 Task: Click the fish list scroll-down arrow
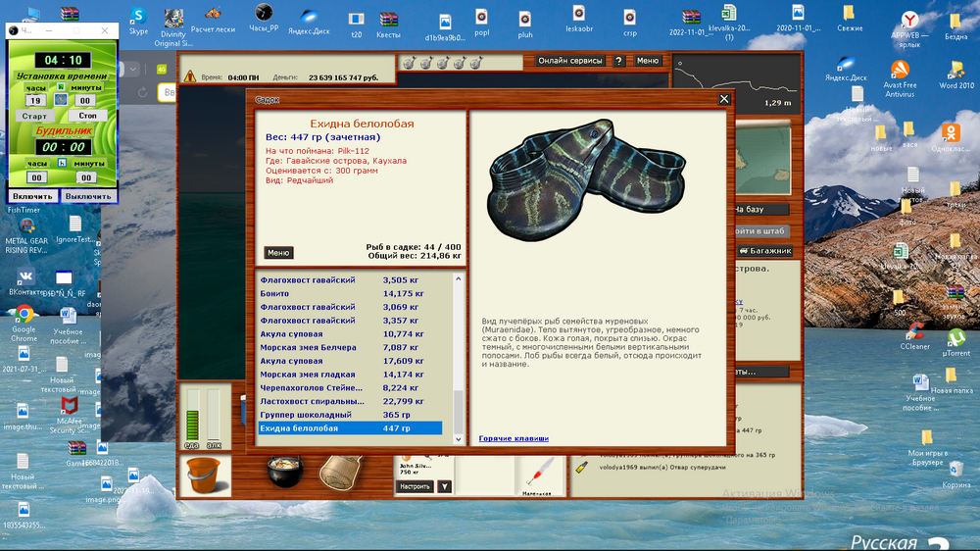pos(458,439)
